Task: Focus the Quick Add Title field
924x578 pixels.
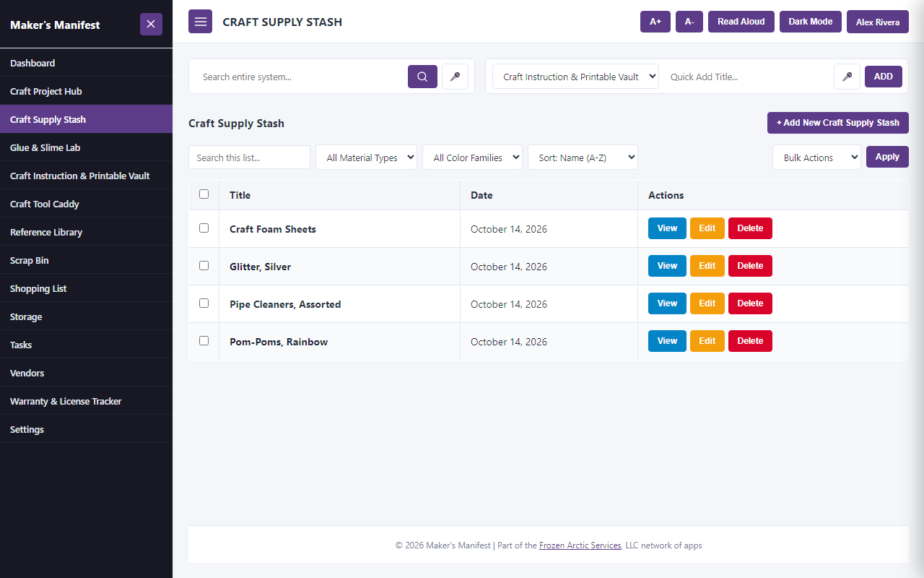Action: coord(747,77)
